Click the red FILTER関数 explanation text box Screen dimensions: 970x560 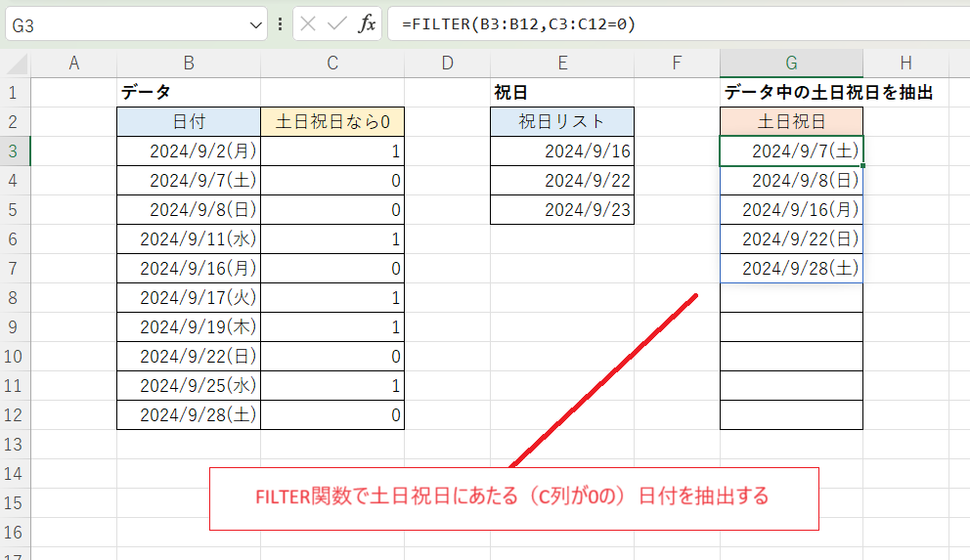514,498
